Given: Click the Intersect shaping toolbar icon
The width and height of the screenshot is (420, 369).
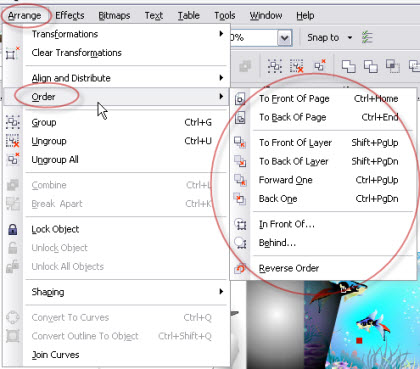Looking at the screenshot, I should pyautogui.click(x=393, y=66).
